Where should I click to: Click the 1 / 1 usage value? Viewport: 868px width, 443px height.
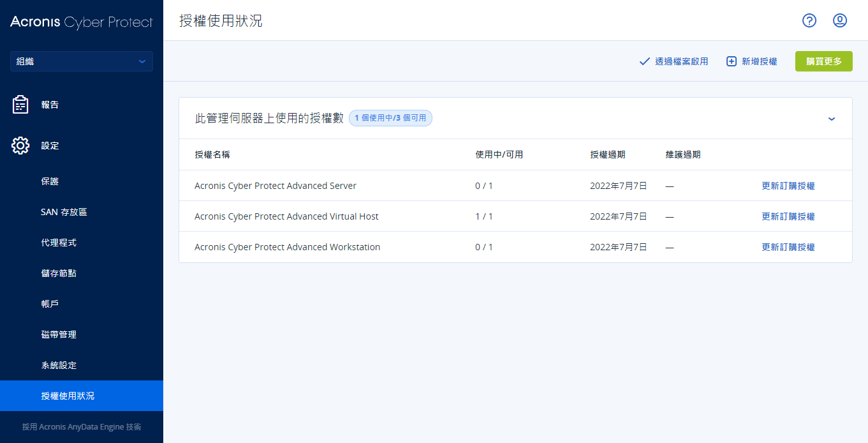coord(484,216)
